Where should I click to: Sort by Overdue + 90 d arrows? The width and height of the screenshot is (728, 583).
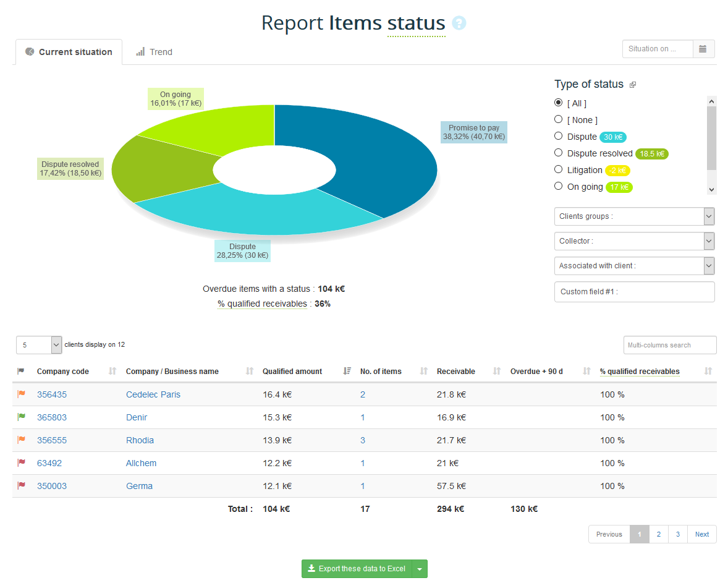(x=587, y=371)
